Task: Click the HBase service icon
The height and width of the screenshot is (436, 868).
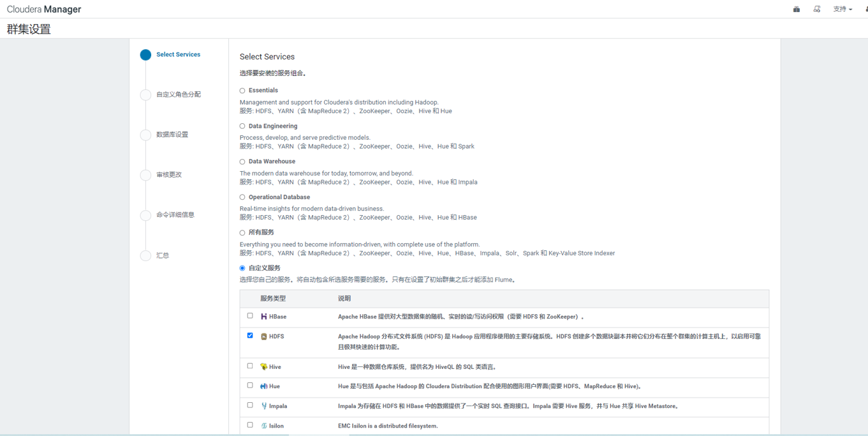Action: coord(264,317)
